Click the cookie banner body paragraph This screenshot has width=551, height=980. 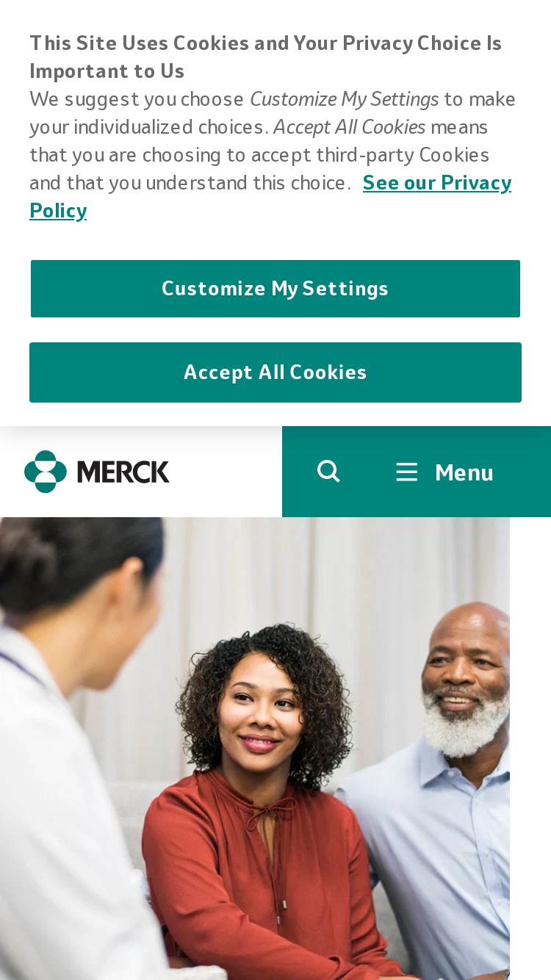coord(273,140)
